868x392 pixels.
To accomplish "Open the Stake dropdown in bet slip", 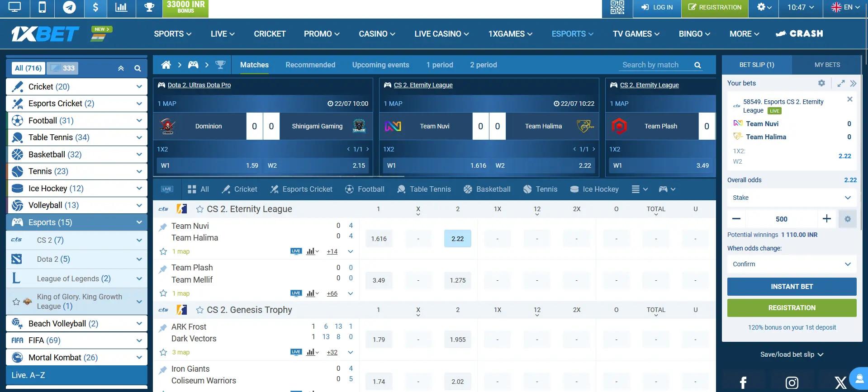I will coord(792,198).
